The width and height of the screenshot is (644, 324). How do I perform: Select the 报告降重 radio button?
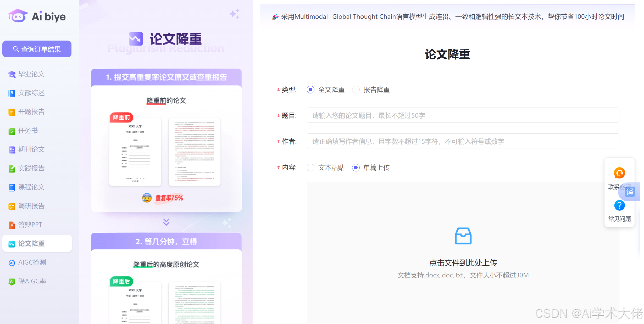[356, 90]
